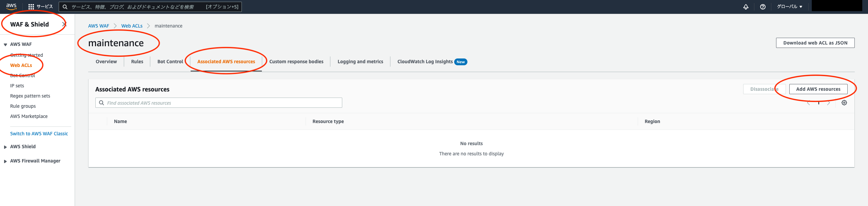
Task: Click the Find associated AWS resources field
Action: (219, 103)
